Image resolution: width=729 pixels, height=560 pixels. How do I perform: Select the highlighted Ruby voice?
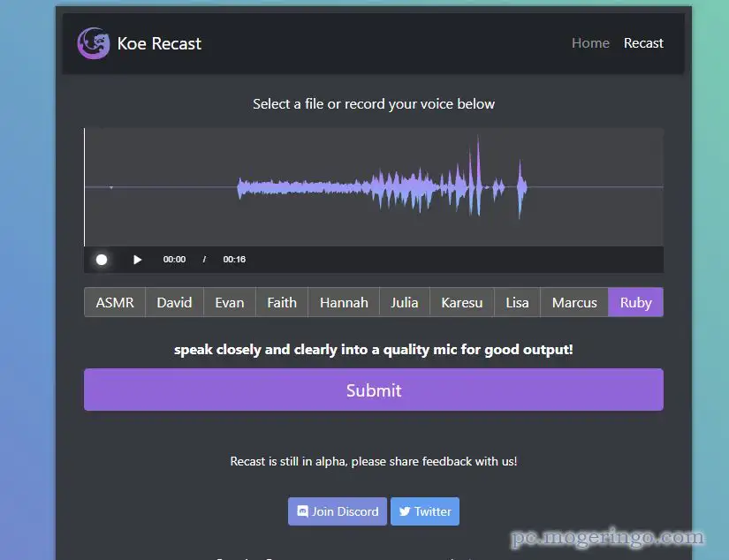coord(636,302)
